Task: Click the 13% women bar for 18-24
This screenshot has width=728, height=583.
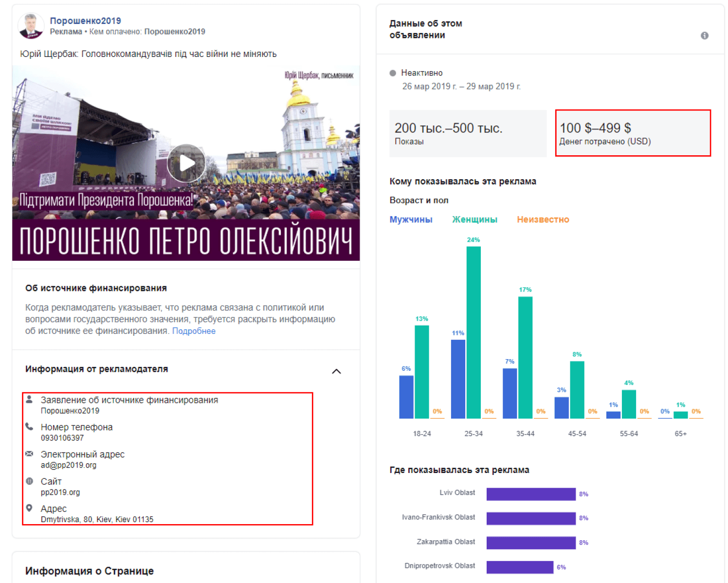Action: [422, 372]
